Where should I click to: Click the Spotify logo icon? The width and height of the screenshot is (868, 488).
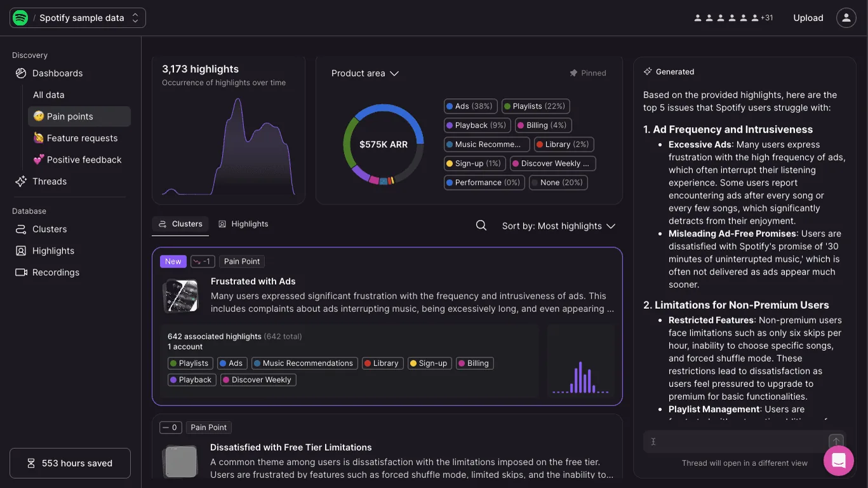20,18
